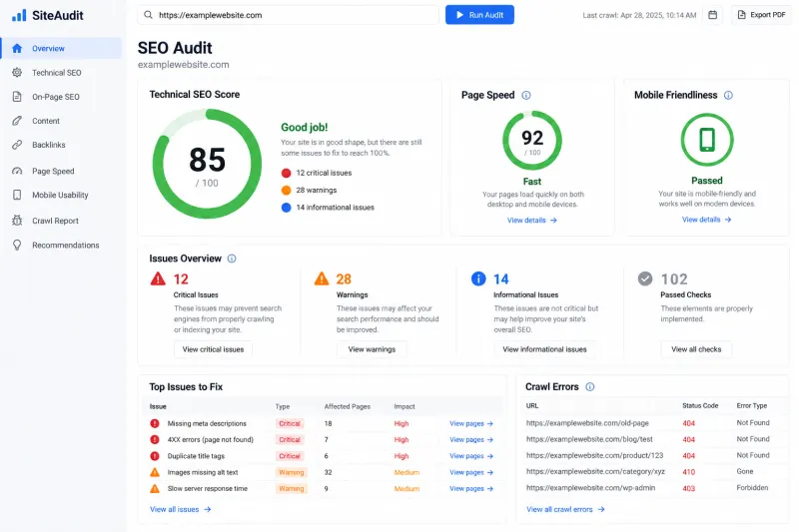Click the Crawl Errors info icon
The image size is (799, 532).
(x=589, y=387)
